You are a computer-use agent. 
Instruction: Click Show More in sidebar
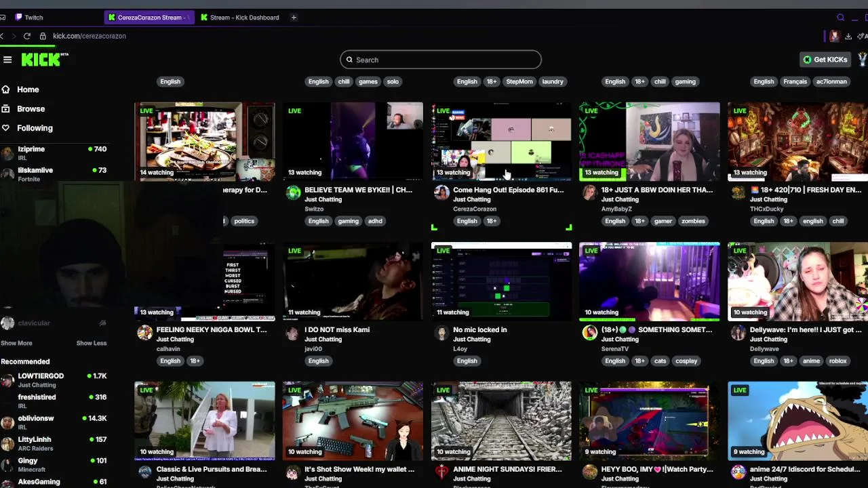click(16, 343)
